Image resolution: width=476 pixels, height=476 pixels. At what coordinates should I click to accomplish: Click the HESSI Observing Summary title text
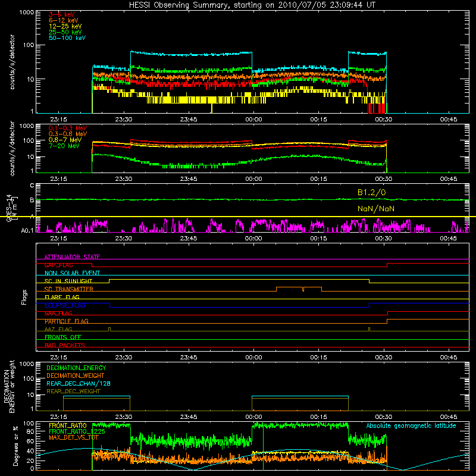(252, 5)
